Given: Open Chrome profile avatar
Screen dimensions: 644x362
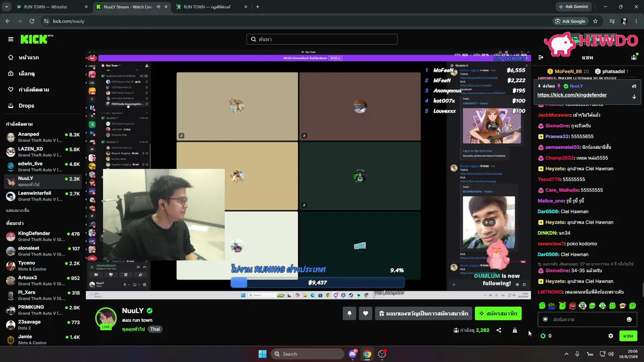Looking at the screenshot, I should 624,21.
